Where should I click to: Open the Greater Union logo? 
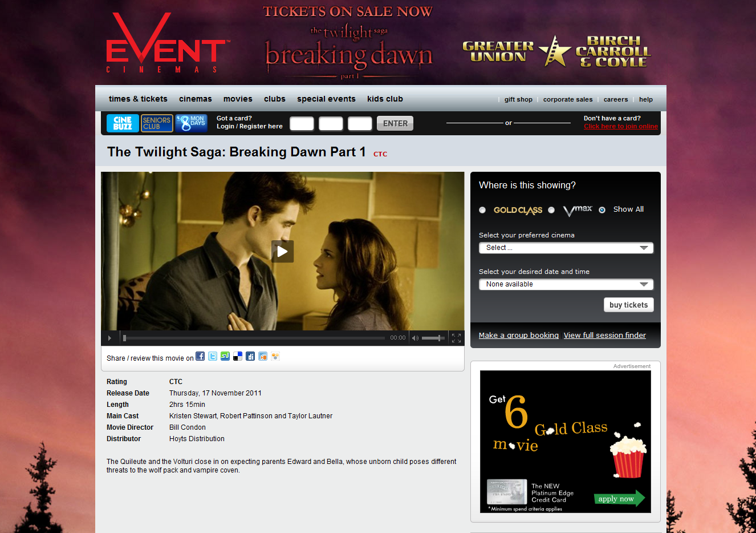(498, 51)
